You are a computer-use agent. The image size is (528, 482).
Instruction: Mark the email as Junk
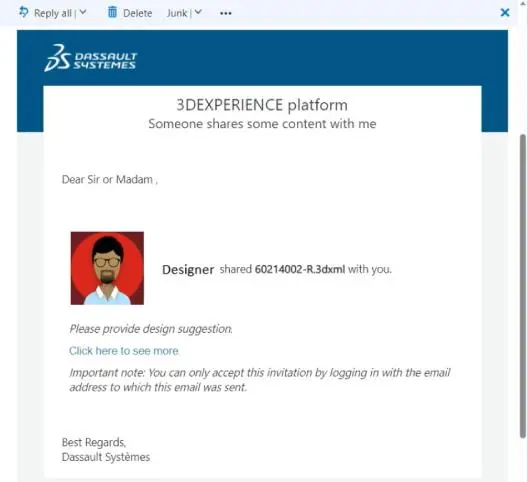coord(177,13)
